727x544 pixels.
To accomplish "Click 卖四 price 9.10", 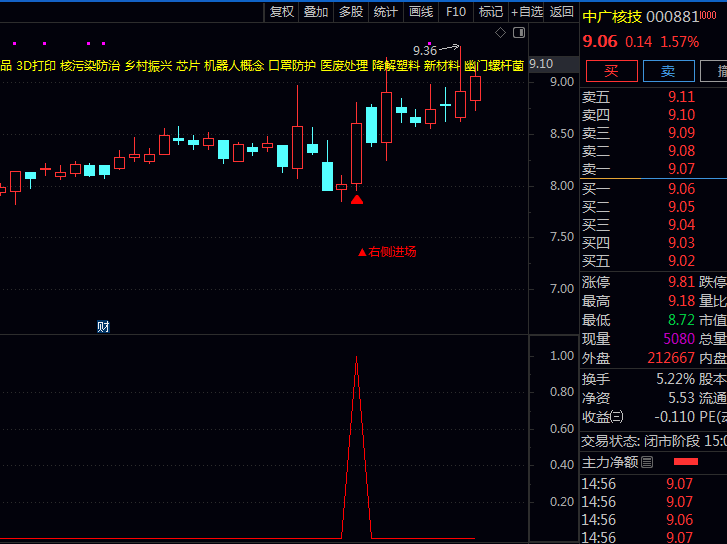I will coord(682,115).
